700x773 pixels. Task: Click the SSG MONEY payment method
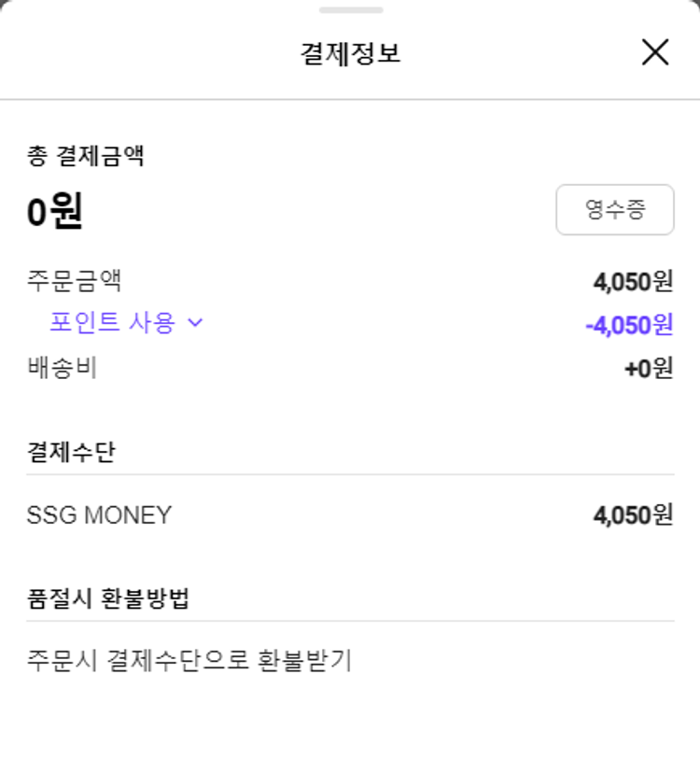tap(99, 514)
